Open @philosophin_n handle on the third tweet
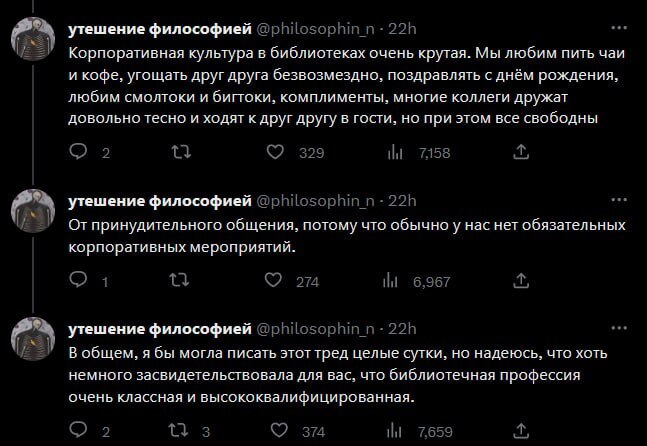This screenshot has height=446, width=647. (316, 329)
